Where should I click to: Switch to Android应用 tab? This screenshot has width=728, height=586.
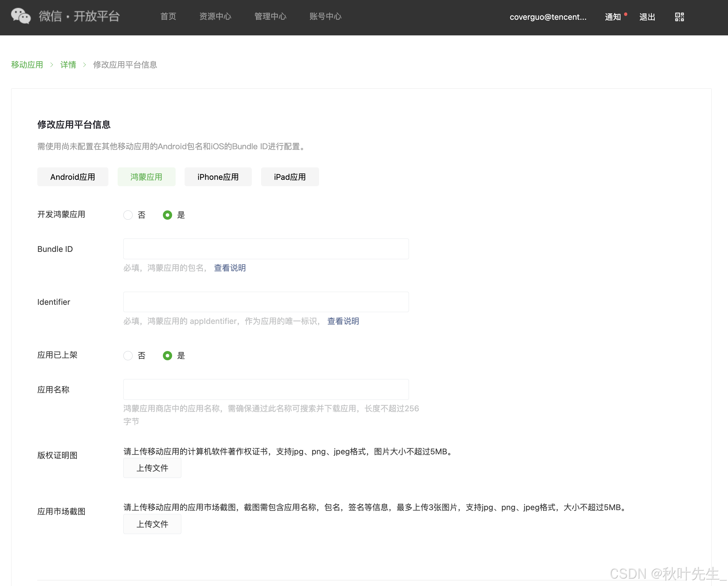[x=73, y=177]
